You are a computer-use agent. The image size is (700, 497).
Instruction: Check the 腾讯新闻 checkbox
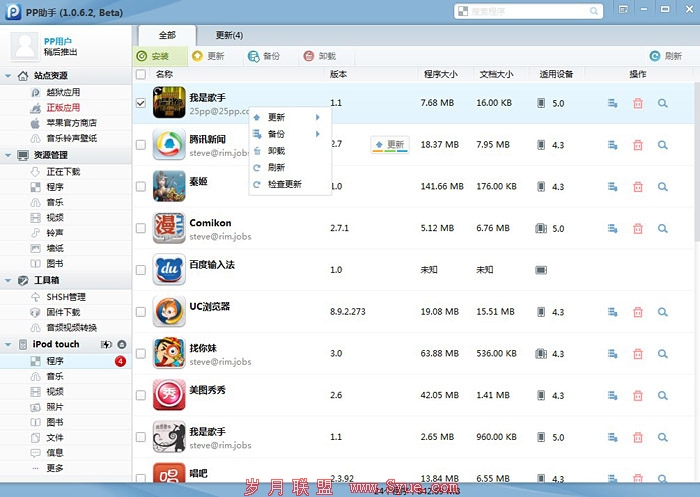pos(141,145)
